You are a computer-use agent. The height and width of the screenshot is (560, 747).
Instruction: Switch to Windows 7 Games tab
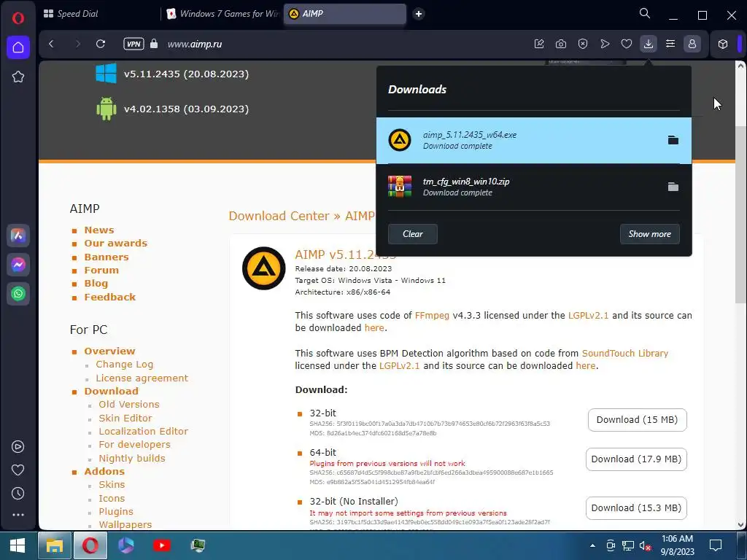[223, 14]
